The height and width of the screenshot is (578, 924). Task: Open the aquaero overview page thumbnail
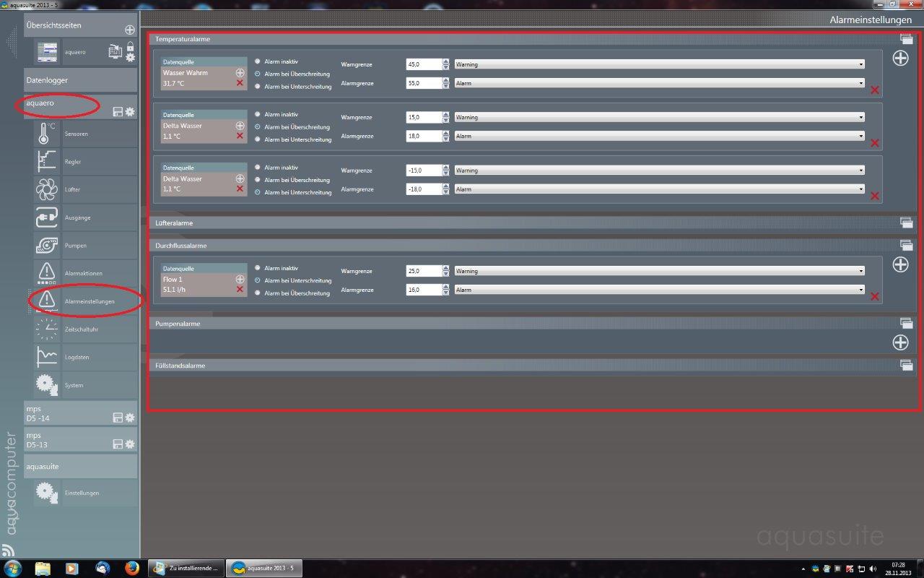[48, 51]
